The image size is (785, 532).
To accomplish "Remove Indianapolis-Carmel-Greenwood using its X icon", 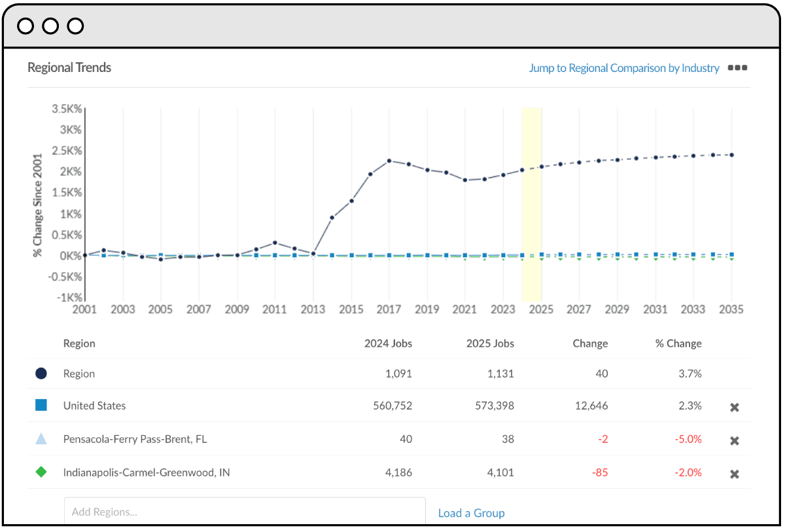I will tap(733, 472).
